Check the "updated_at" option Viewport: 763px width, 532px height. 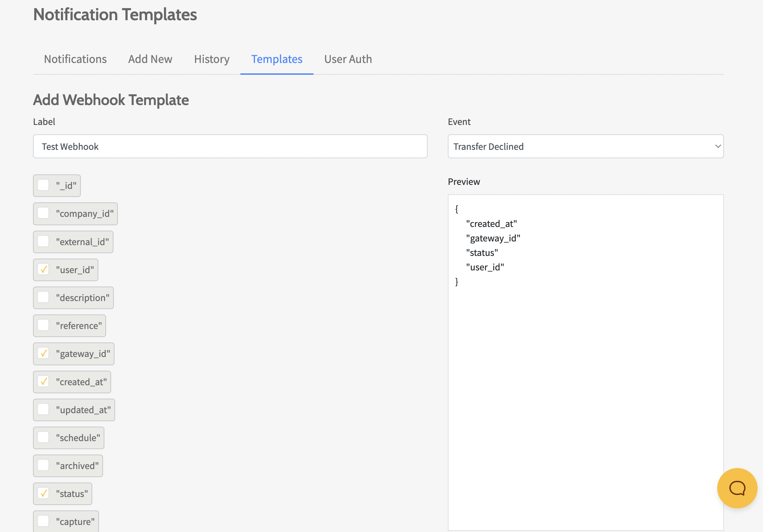[43, 410]
